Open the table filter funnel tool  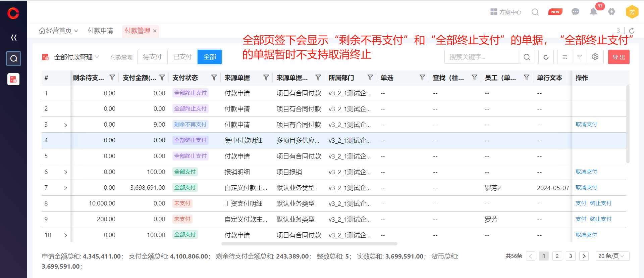(x=579, y=57)
